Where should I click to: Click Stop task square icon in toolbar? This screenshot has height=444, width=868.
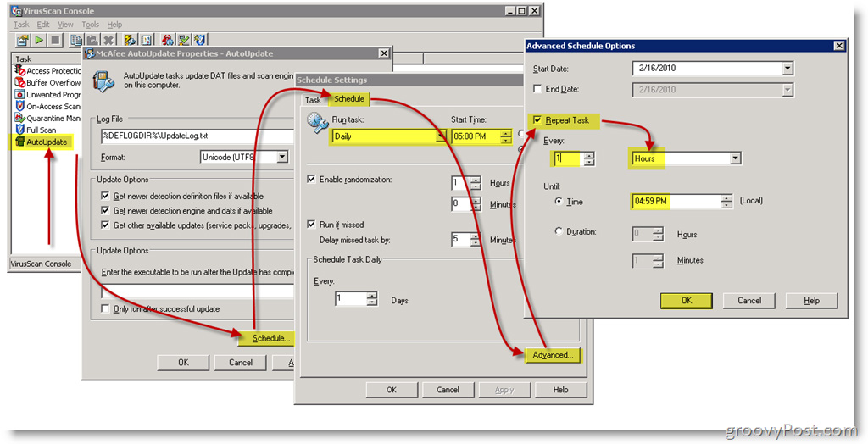pos(55,40)
